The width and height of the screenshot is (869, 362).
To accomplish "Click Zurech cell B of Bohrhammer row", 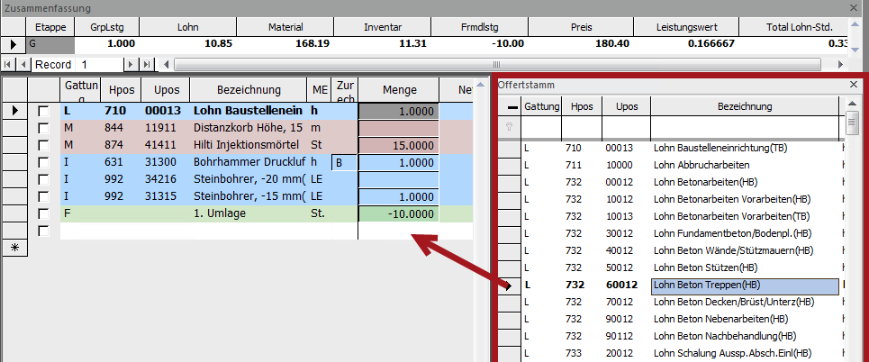I will point(344,162).
